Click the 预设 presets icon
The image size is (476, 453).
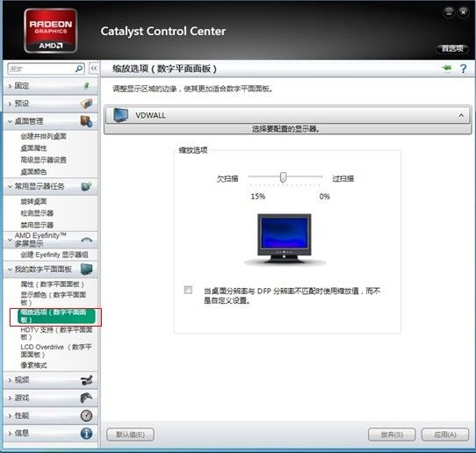click(87, 104)
